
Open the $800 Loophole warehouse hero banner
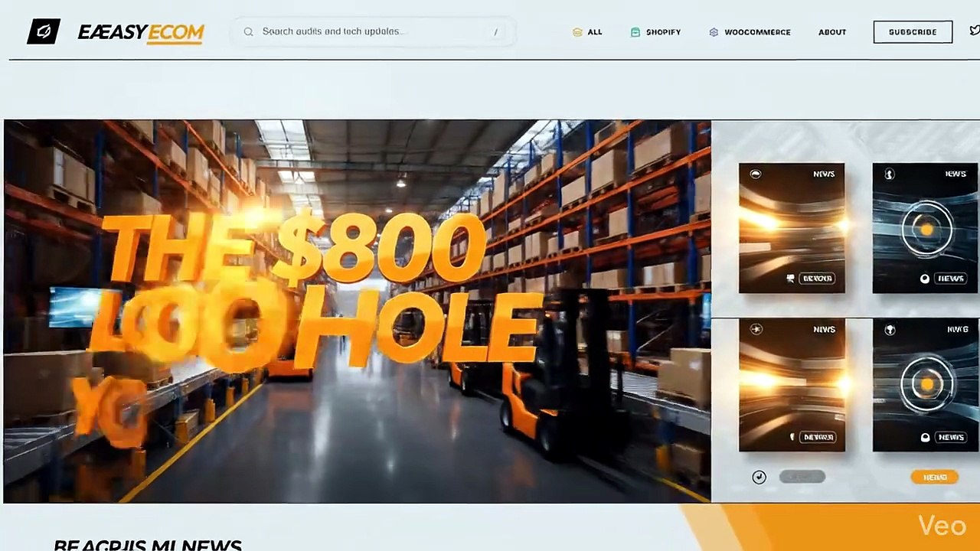point(357,311)
